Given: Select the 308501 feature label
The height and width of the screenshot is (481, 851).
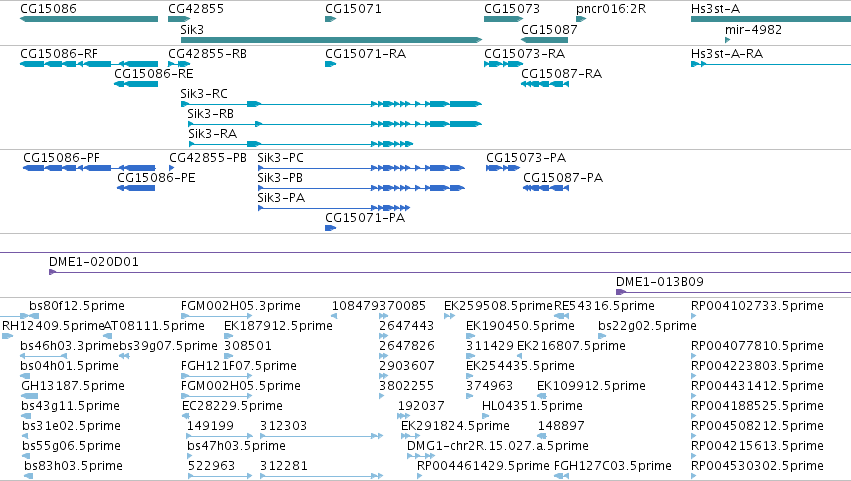Looking at the screenshot, I should [247, 346].
